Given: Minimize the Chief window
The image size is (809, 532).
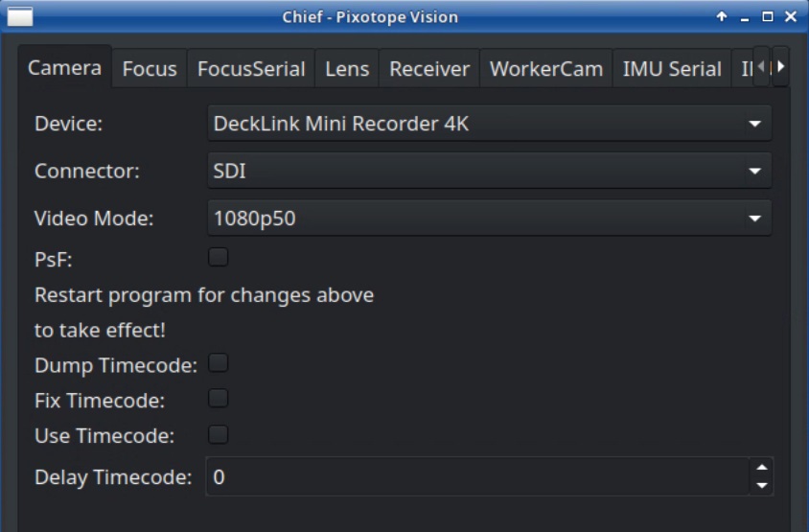Looking at the screenshot, I should click(745, 17).
